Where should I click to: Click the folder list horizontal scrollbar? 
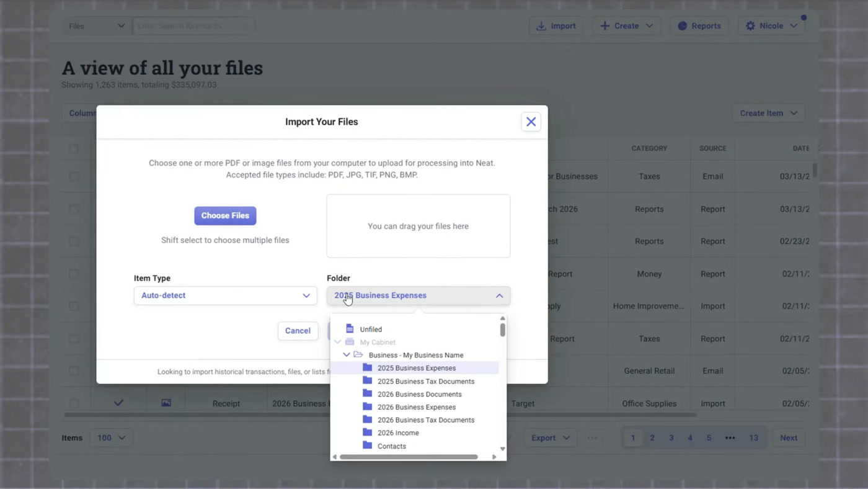point(409,457)
